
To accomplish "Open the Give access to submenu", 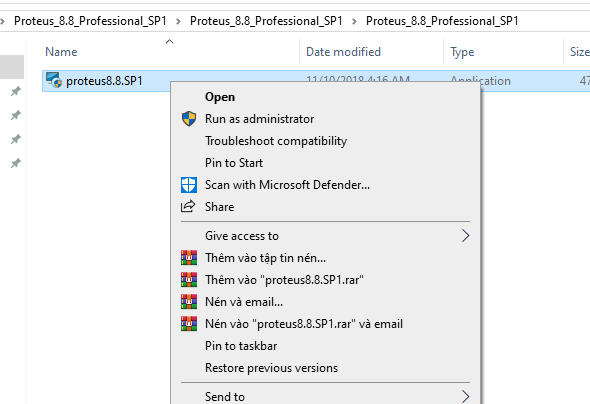I will coord(325,236).
